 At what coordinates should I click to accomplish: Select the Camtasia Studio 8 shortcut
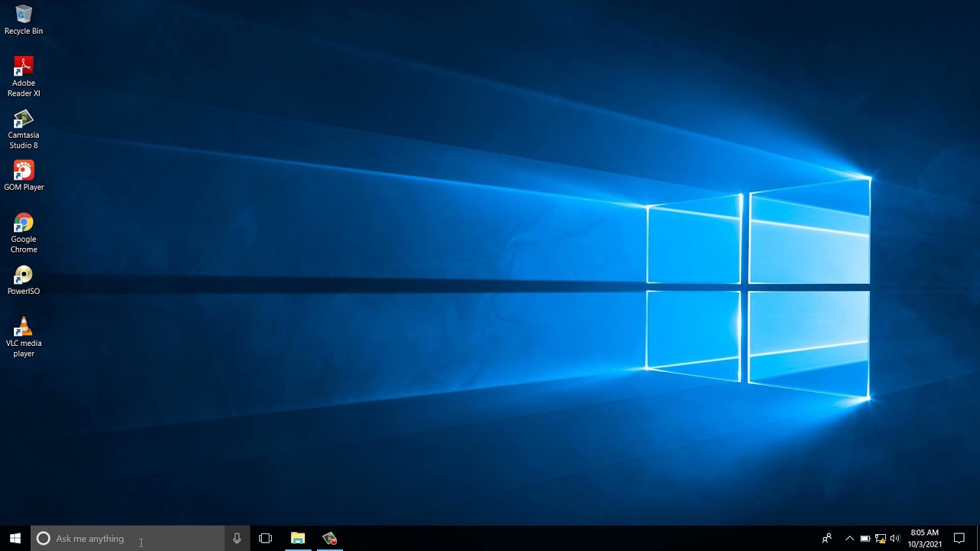point(24,129)
